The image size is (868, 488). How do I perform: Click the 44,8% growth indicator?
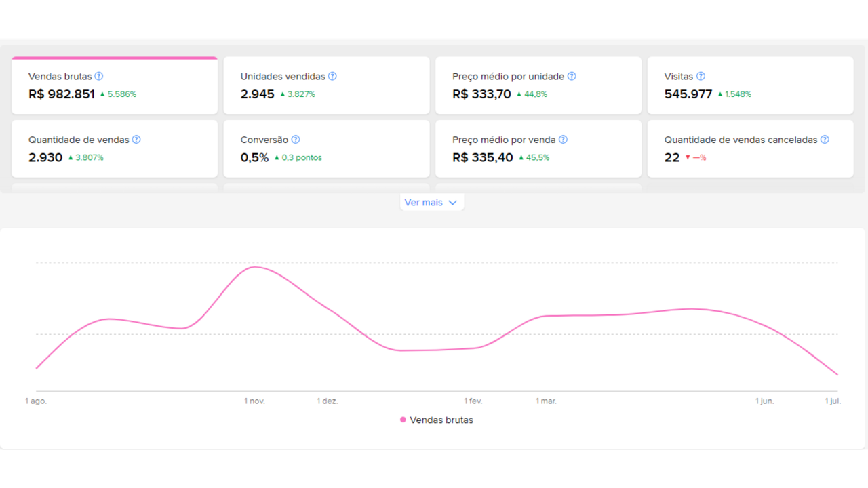532,94
